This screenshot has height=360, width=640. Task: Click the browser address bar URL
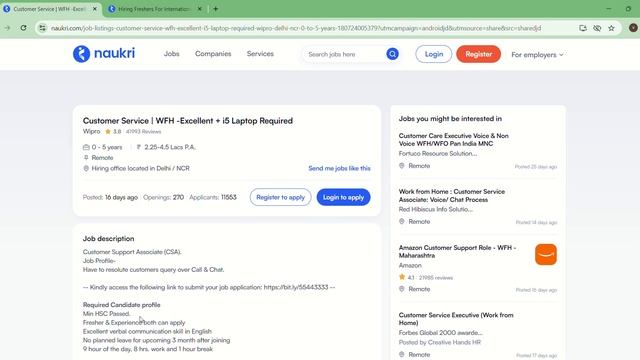click(296, 28)
